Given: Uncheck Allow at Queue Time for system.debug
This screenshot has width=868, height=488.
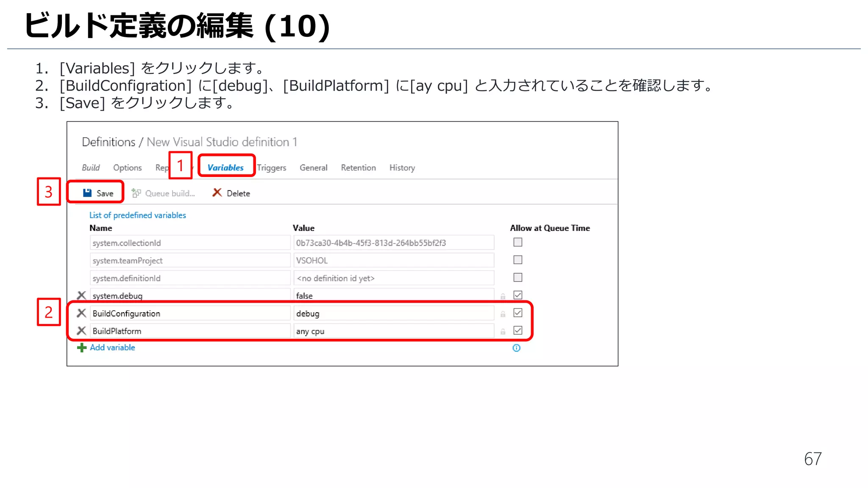Looking at the screenshot, I should [517, 295].
